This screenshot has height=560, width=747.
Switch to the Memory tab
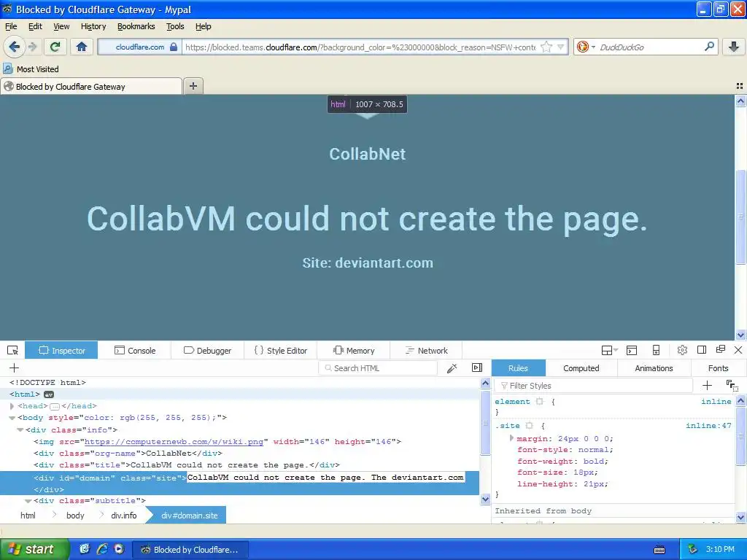click(x=354, y=351)
